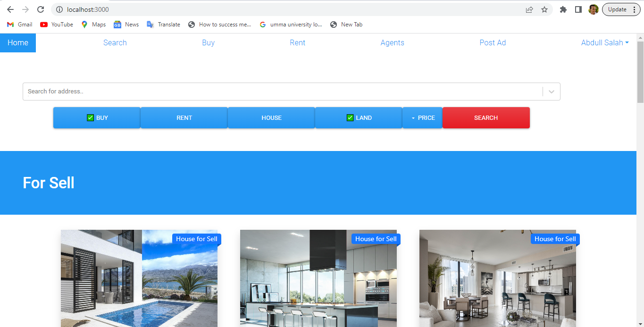
Task: Uncheck the BUY filter checkbox
Action: coord(90,117)
